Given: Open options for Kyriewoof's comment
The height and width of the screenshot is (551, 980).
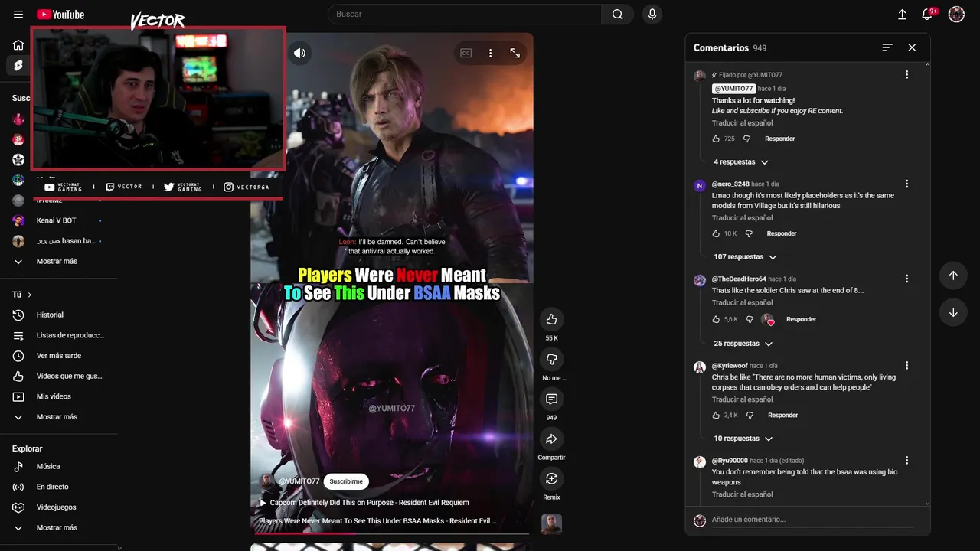Looking at the screenshot, I should 906,365.
